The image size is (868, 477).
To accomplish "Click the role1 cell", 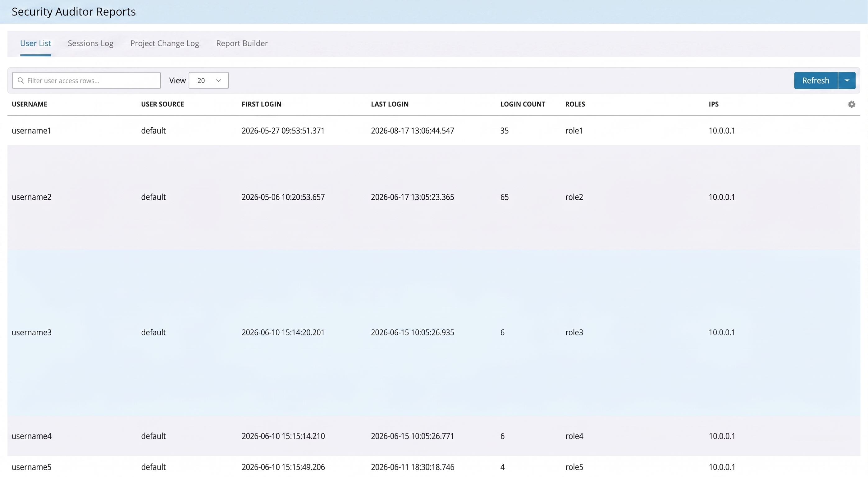I will point(574,131).
